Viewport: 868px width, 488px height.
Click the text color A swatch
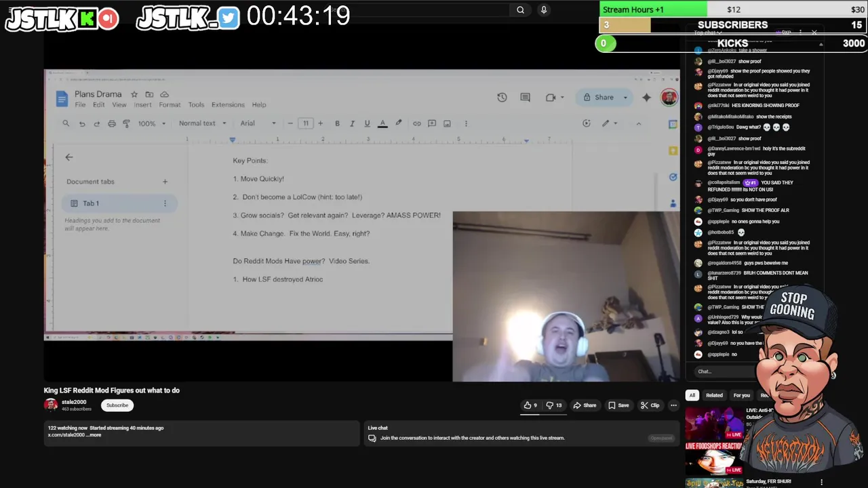[x=382, y=123]
